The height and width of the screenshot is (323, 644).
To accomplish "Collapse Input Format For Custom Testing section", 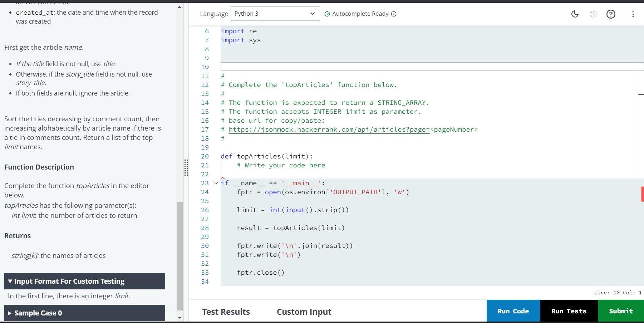I will 85,281.
